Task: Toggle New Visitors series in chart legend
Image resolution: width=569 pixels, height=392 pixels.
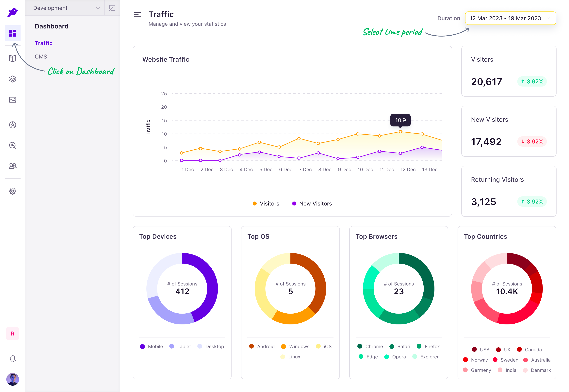Action: [312, 204]
